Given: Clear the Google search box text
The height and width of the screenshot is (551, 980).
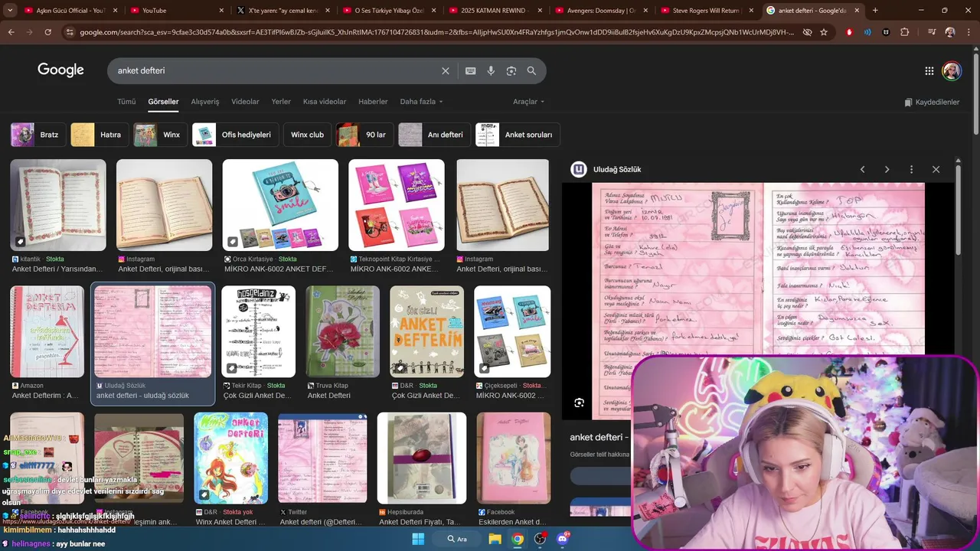Looking at the screenshot, I should pyautogui.click(x=446, y=70).
